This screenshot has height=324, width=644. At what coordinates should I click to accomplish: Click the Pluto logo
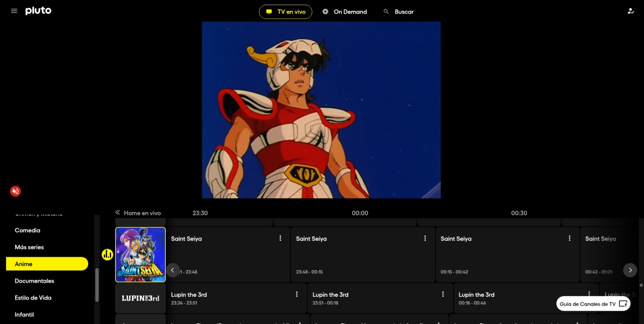[38, 11]
